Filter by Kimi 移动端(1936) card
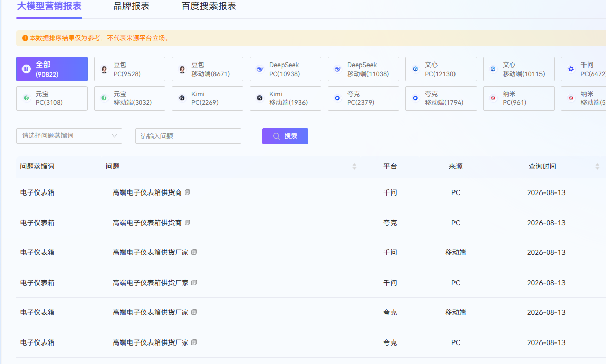 pyautogui.click(x=285, y=98)
